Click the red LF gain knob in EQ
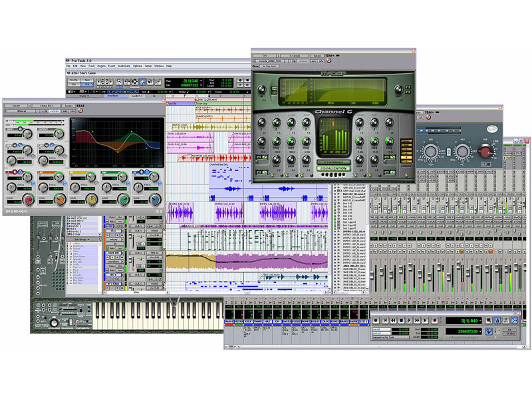Viewport: 532px width, 399px height. [28, 199]
